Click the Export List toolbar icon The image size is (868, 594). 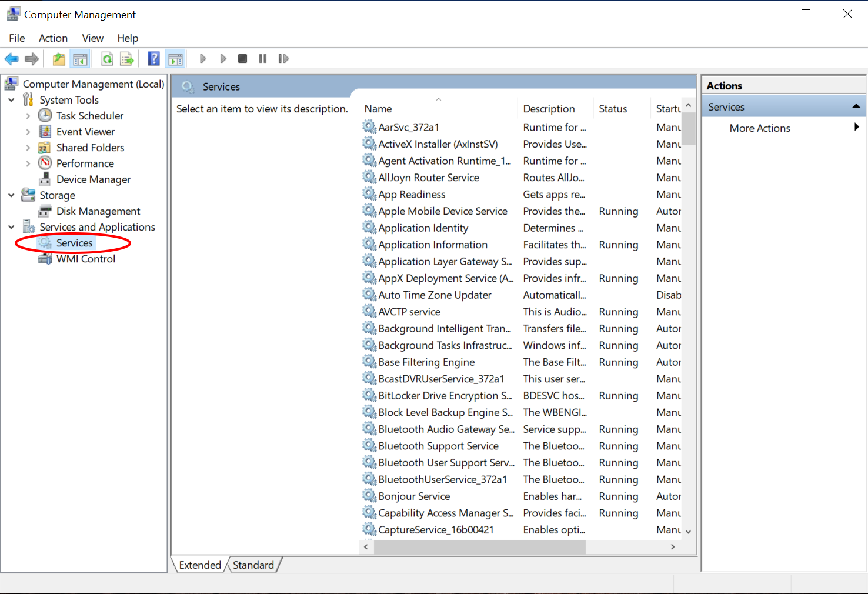pos(126,59)
